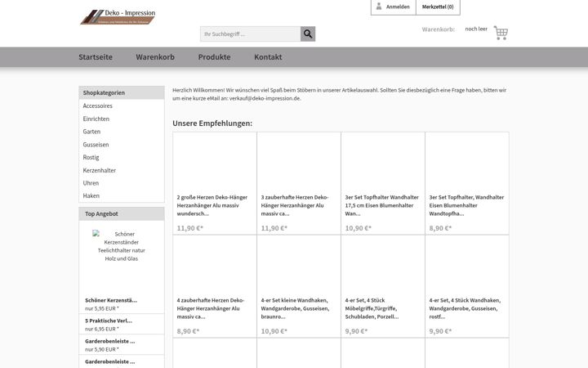Image resolution: width=588 pixels, height=368 pixels.
Task: Open '4-er Set, 4 Stück Möbelgriffe' product
Action: point(372,308)
